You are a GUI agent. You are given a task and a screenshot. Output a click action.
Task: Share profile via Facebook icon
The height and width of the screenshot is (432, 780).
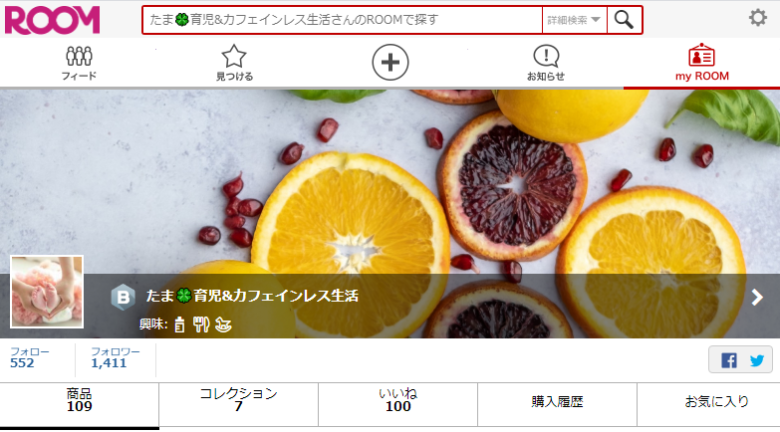coord(729,360)
